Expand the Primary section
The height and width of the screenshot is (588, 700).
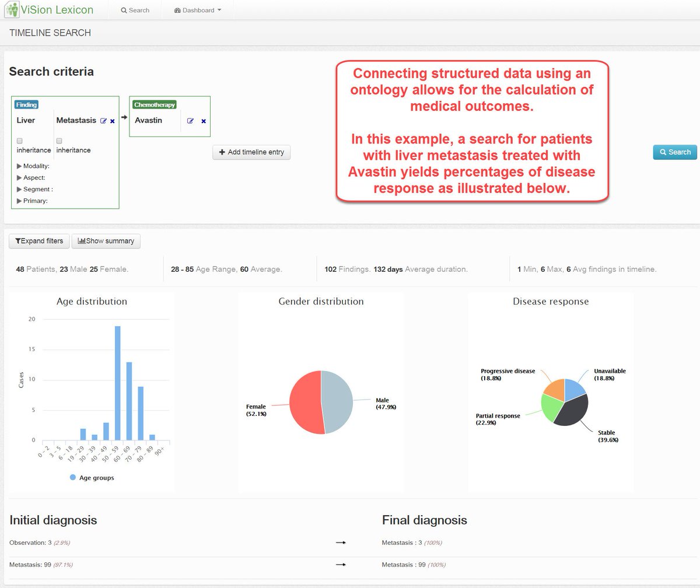point(33,201)
